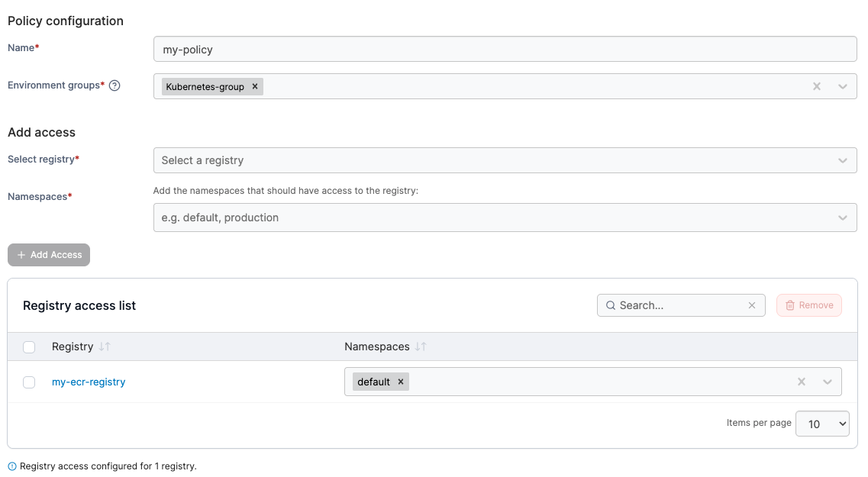Image resolution: width=868 pixels, height=477 pixels.
Task: Clear all namespaces for my-ecr-registry
Action: pos(802,382)
